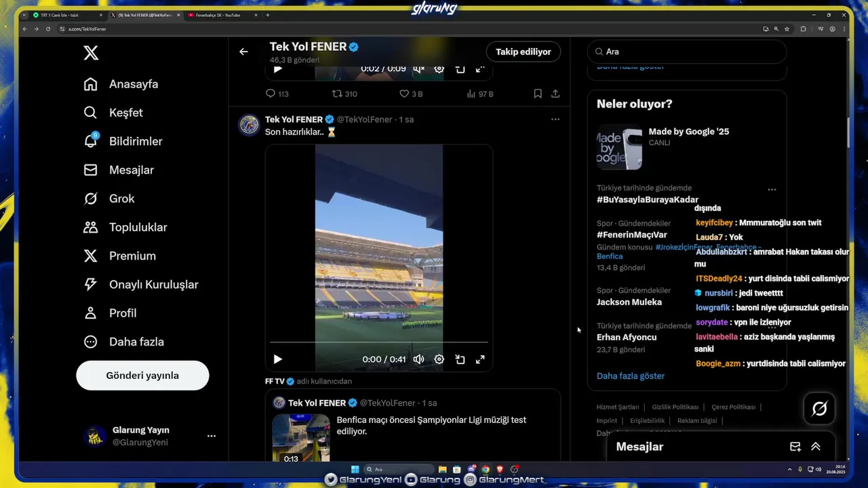Screen dimensions: 868x488
Task: Expand the top 0:09 video fullscreen
Action: pyautogui.click(x=480, y=68)
